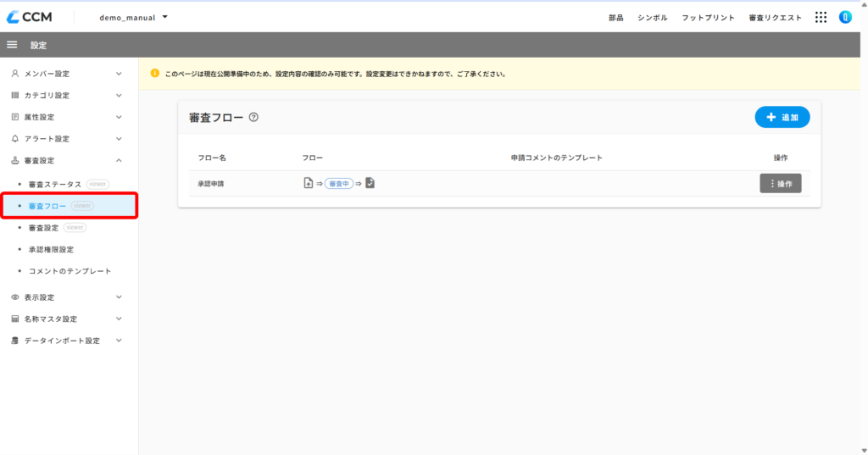Expand 名称マスタ設定 chevron
This screenshot has width=868, height=455.
[x=119, y=319]
